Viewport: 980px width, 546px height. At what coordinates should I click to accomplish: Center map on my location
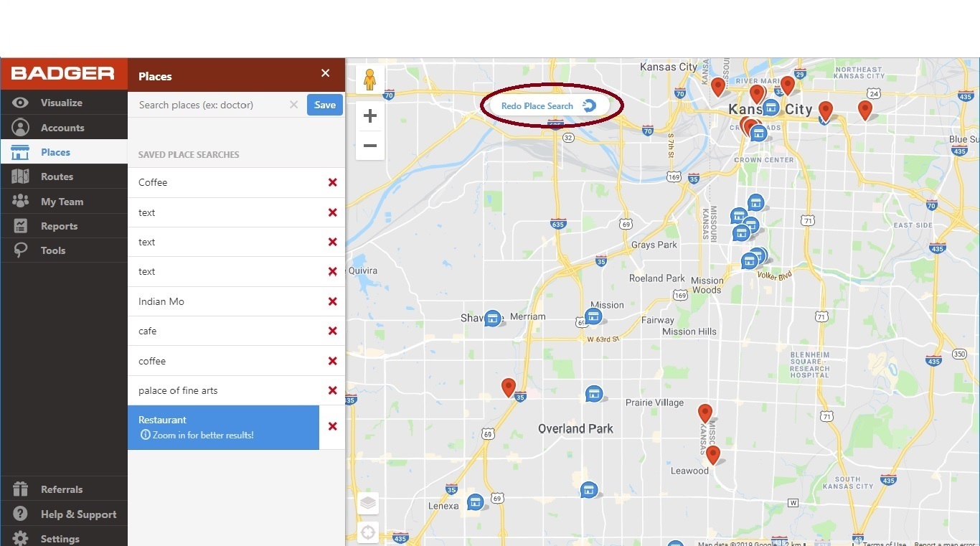[x=368, y=532]
